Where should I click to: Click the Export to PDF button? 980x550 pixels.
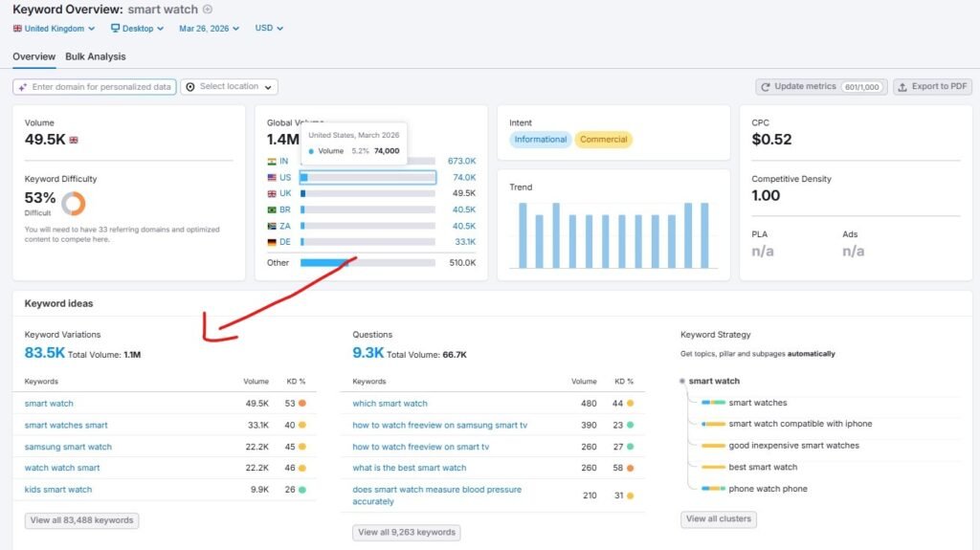[x=932, y=87]
